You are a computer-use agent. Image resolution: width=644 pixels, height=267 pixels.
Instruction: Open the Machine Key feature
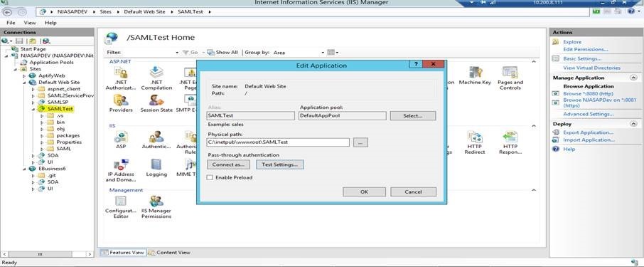click(475, 75)
